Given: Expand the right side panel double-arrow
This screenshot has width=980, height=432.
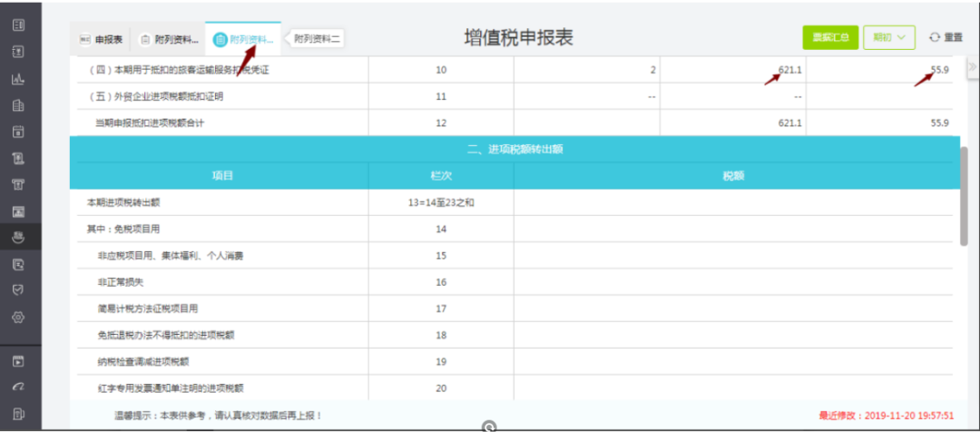Looking at the screenshot, I should coord(970,66).
